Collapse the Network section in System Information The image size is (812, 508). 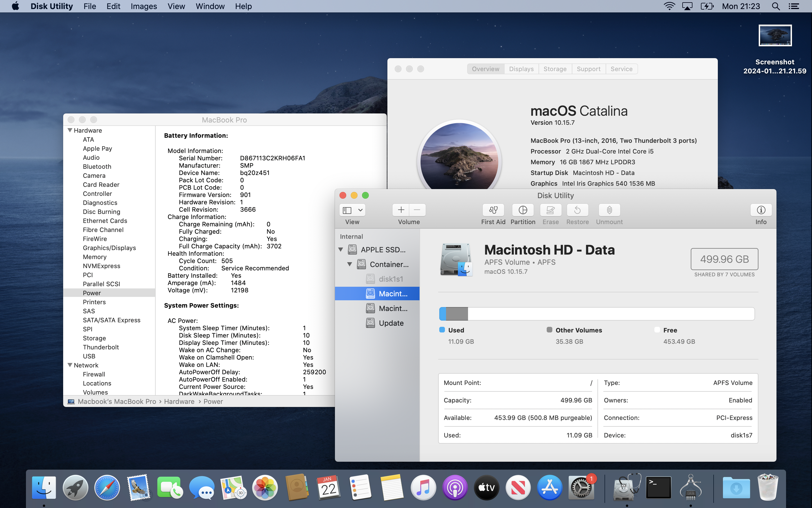click(70, 365)
